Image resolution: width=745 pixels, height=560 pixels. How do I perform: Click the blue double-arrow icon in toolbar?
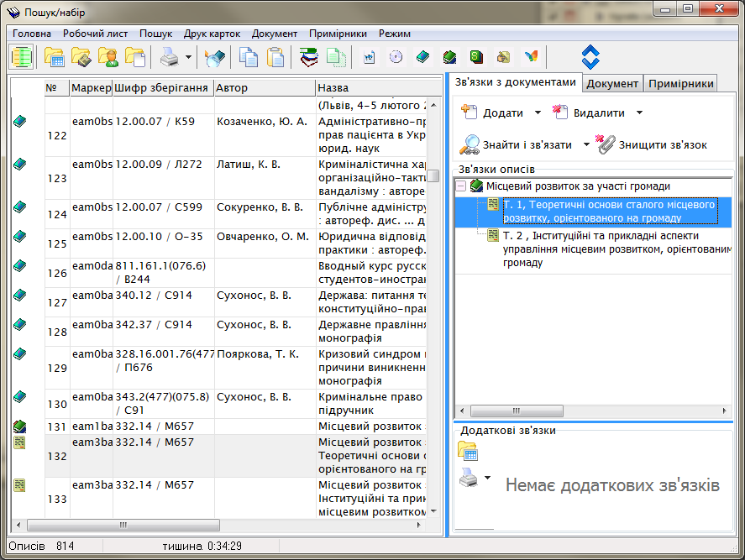590,57
